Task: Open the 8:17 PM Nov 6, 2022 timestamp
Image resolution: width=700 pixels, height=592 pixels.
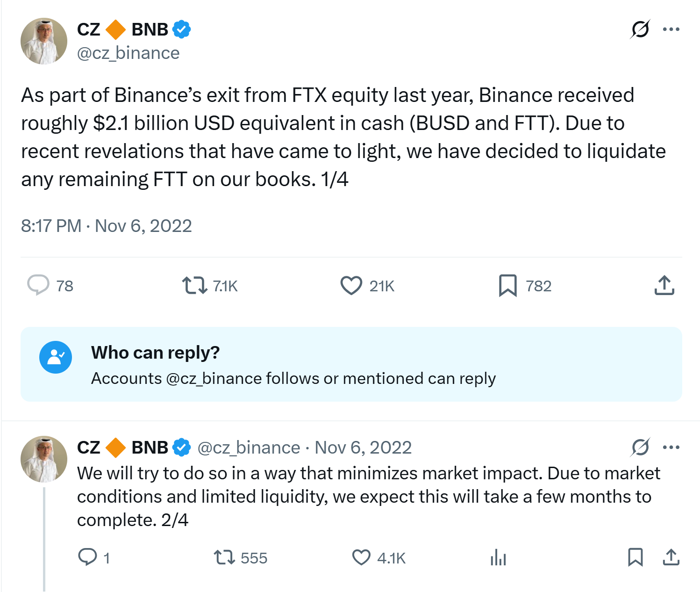Action: click(x=107, y=226)
